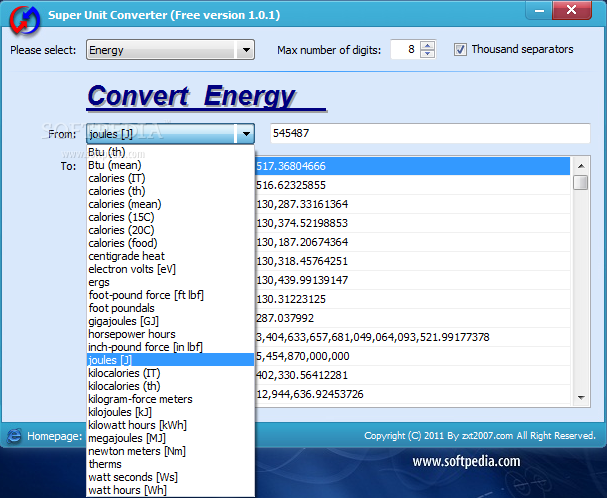Select ergs from the dropdown list
Viewport: 607px width, 498px height.
point(170,282)
